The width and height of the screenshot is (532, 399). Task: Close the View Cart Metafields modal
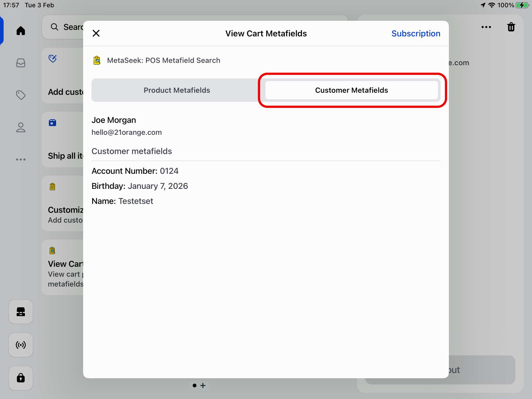[96, 33]
